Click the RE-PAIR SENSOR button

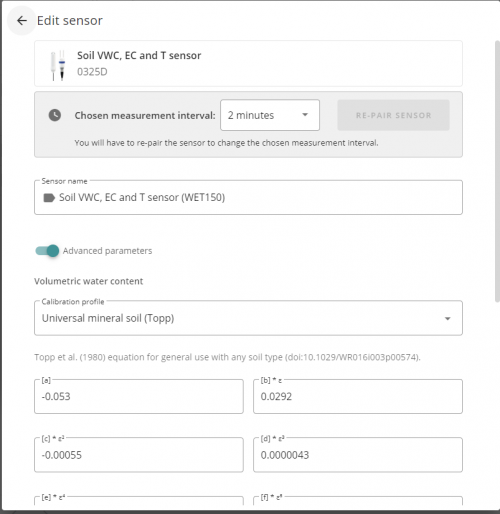pyautogui.click(x=393, y=115)
